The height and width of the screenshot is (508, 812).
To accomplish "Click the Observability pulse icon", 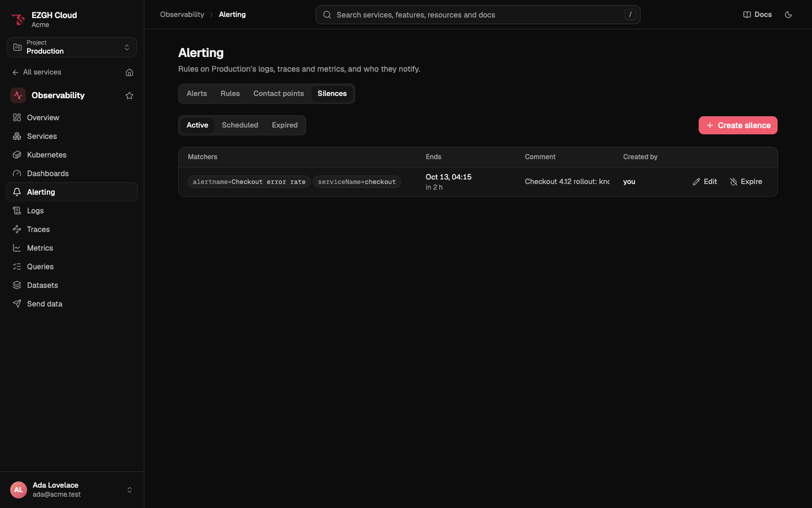I will [18, 95].
